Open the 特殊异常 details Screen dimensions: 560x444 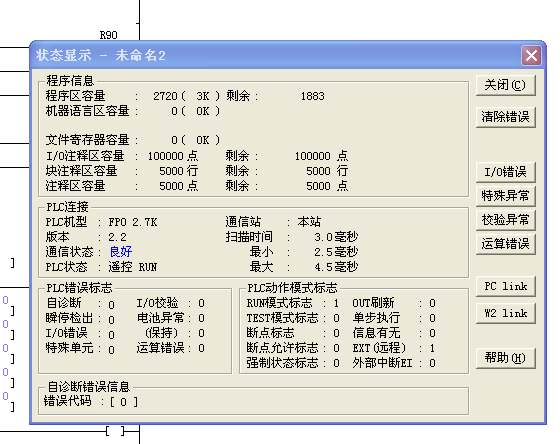[x=505, y=196]
